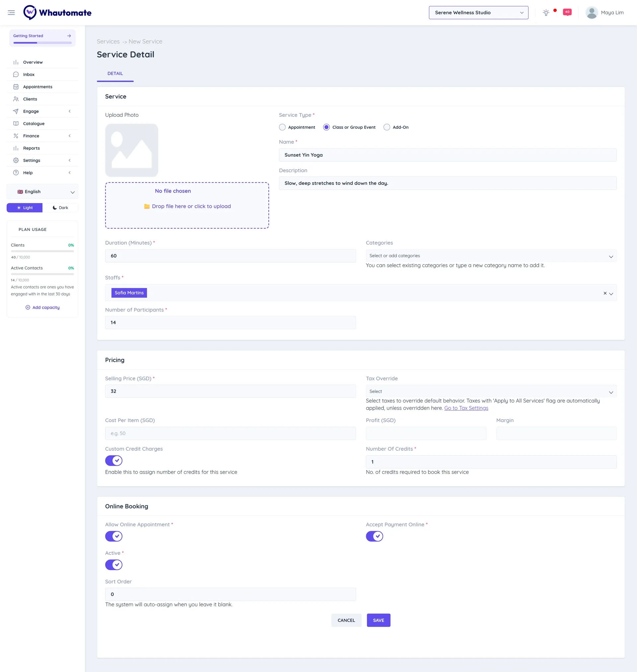
Task: Expand the Settings sidebar menu
Action: [42, 160]
